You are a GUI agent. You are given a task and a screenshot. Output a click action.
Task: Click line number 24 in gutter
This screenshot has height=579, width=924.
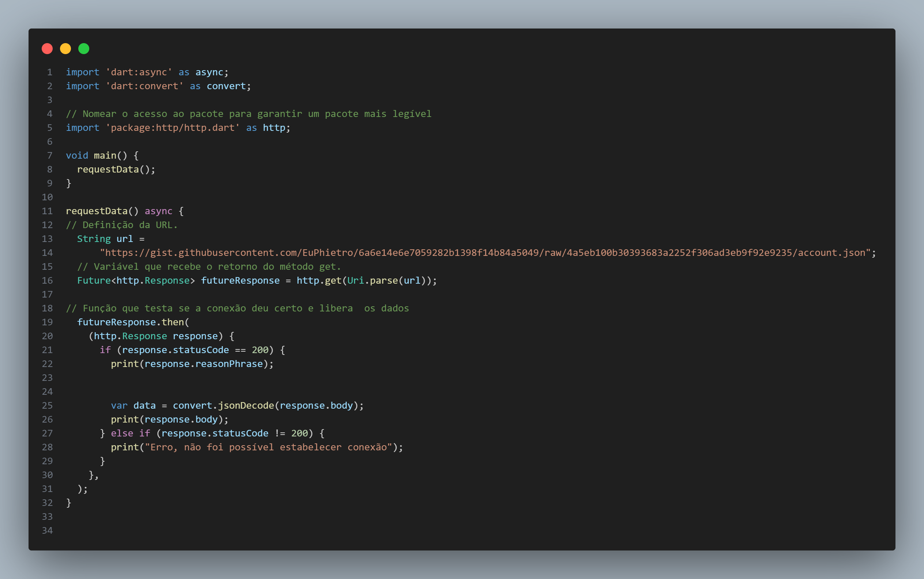pos(48,391)
